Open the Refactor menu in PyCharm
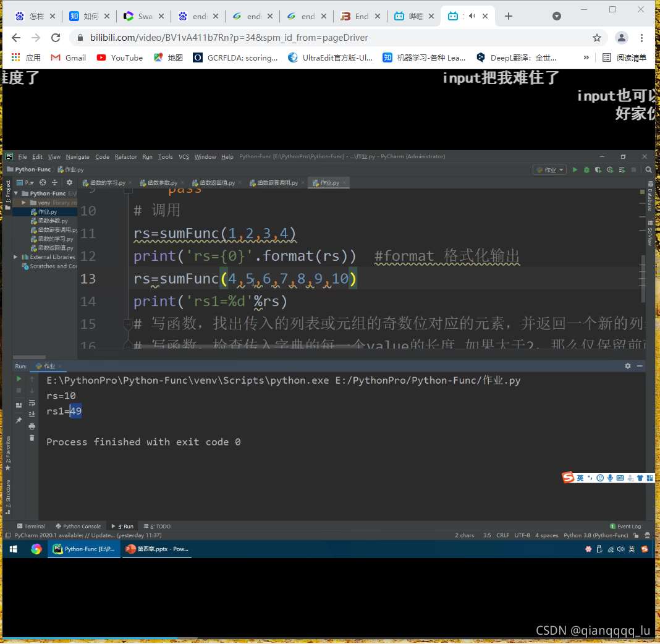Viewport: 660px width, 644px height. pyautogui.click(x=125, y=157)
